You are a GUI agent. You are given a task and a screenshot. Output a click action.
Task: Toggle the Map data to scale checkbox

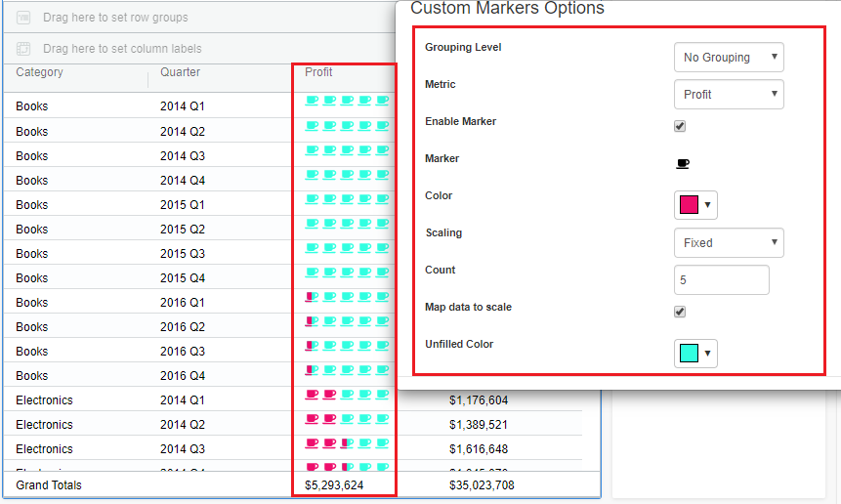coord(680,312)
